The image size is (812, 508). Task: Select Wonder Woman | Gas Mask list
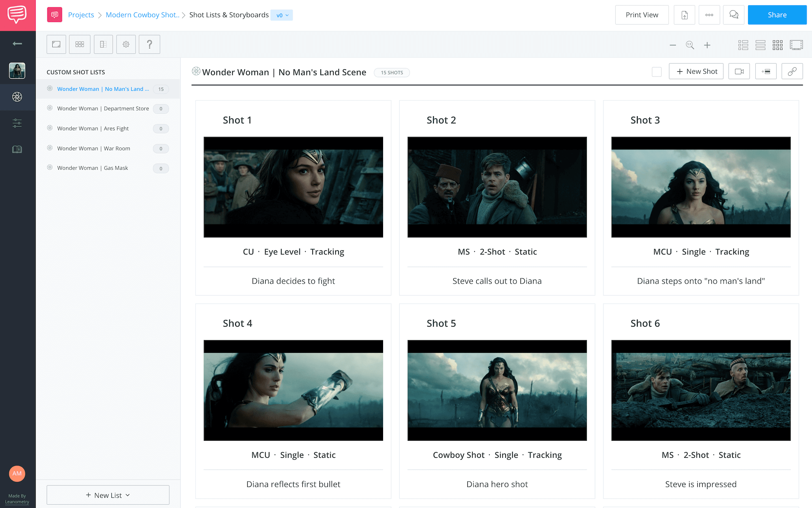[92, 168]
